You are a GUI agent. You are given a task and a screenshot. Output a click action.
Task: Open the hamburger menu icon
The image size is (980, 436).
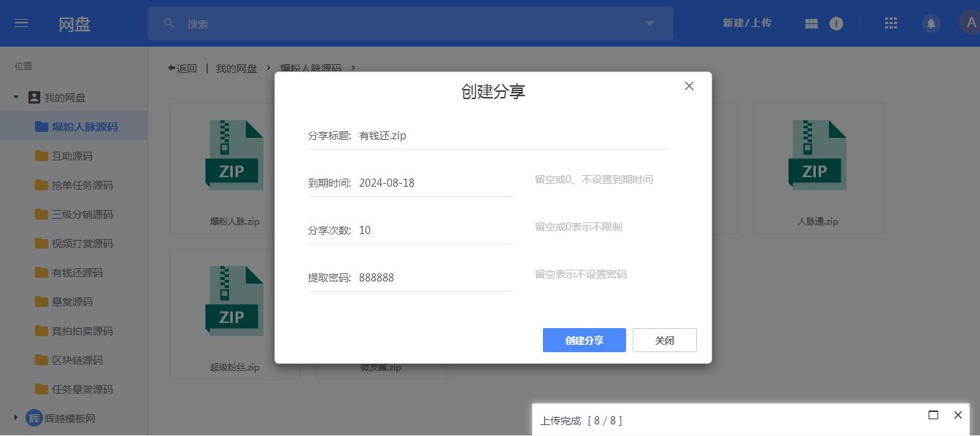21,23
